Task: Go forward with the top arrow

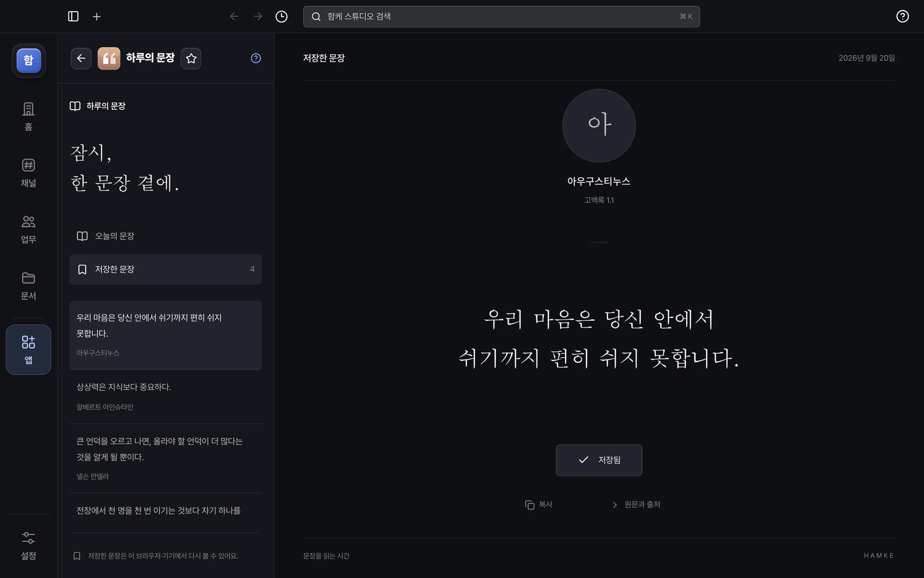Action: click(258, 16)
